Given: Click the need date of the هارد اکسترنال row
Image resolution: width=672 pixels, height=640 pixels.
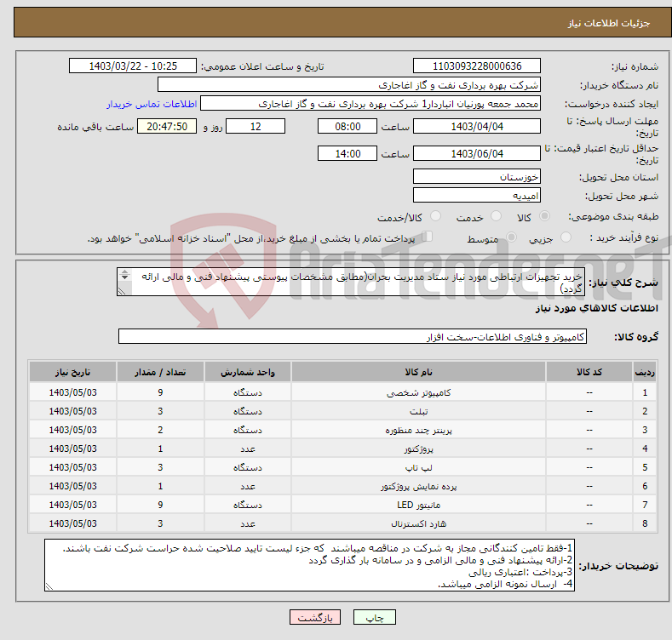Looking at the screenshot, I should coord(73,523).
